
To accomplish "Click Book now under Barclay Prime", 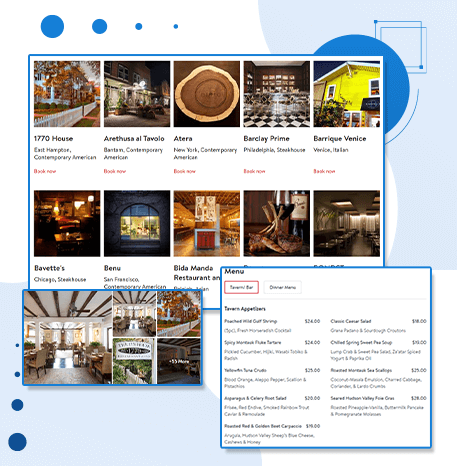I will pos(254,171).
